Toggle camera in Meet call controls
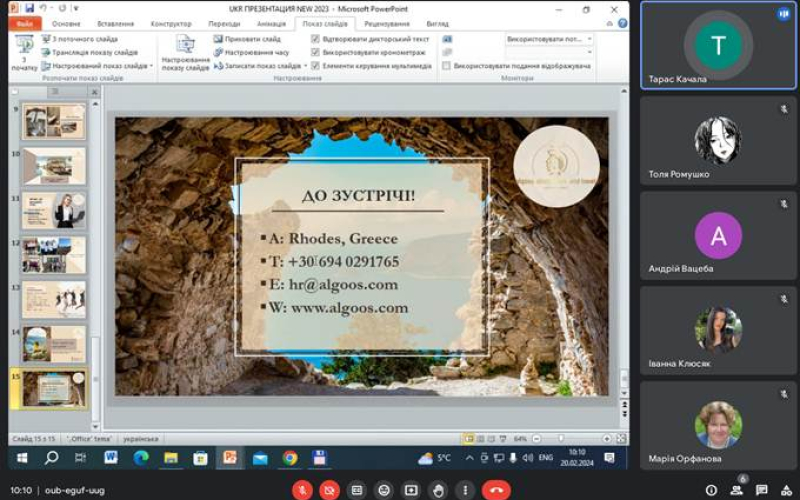Image resolution: width=800 pixels, height=500 pixels. click(x=330, y=490)
